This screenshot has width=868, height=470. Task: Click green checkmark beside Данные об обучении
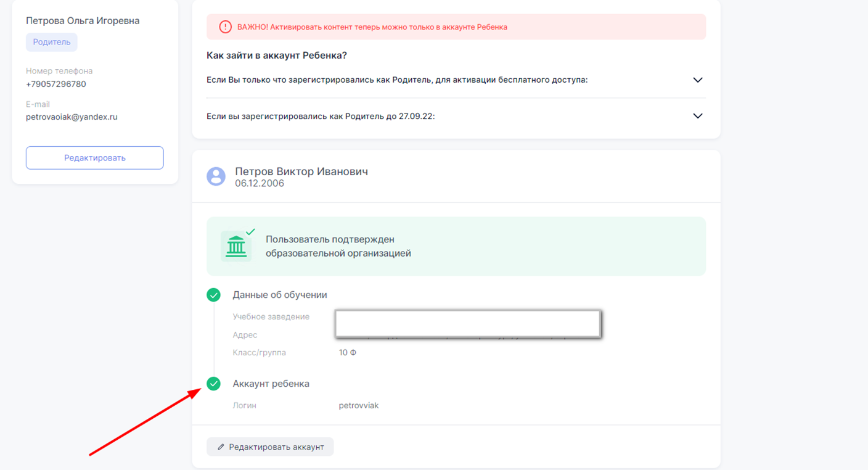click(213, 295)
